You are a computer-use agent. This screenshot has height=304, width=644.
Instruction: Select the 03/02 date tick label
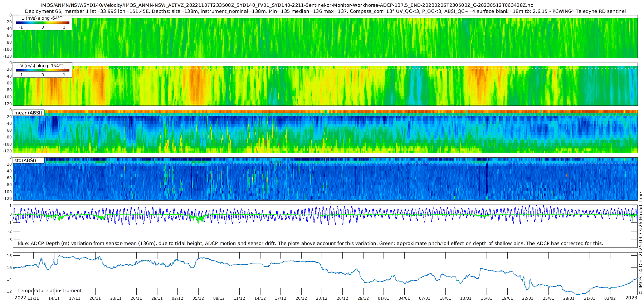coord(610,298)
